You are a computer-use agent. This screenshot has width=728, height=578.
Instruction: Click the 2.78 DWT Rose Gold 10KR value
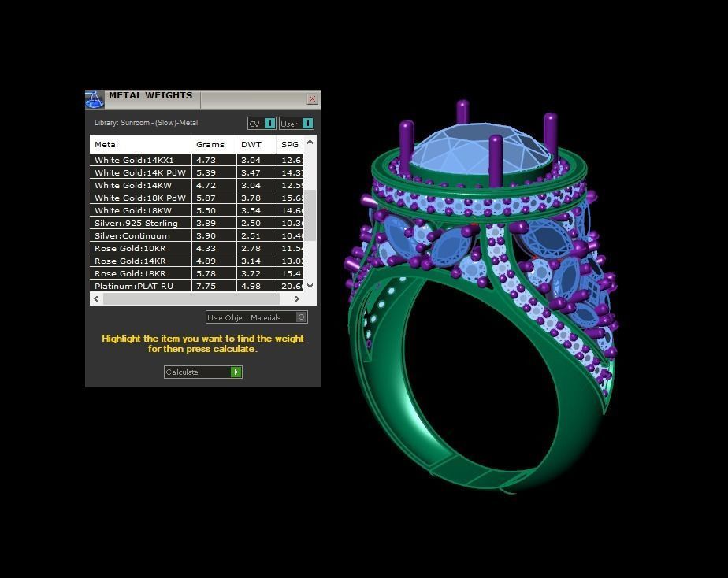251,249
